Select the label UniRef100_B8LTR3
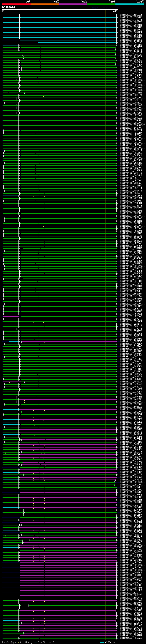Image resolution: width=146 pixels, height=644 pixels. point(131,306)
